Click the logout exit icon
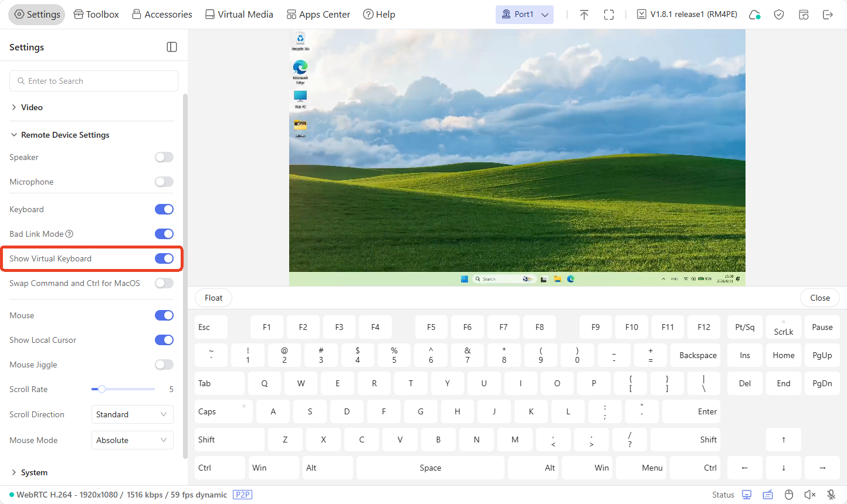Viewport: 847px width, 504px height. point(828,15)
